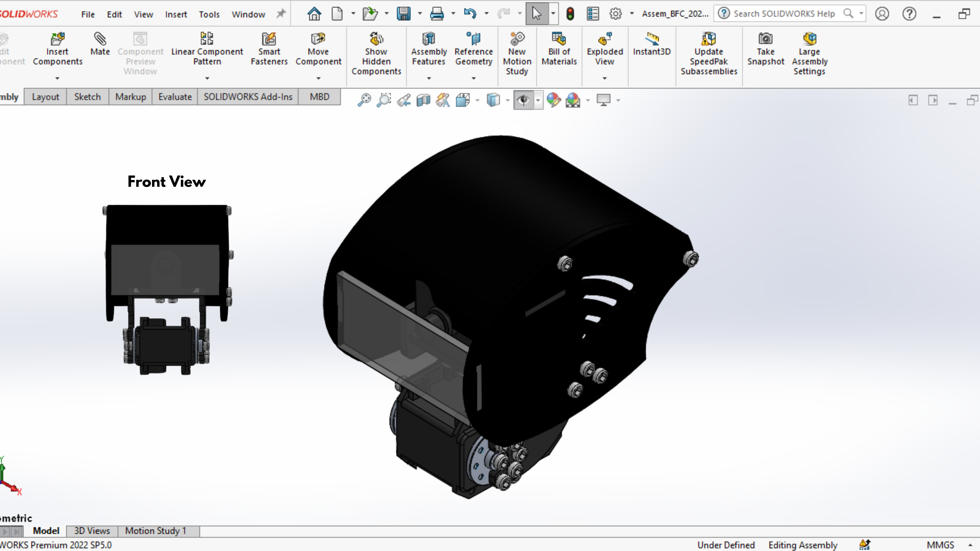980x551 pixels.
Task: Start a New Motion Study
Action: tap(517, 54)
